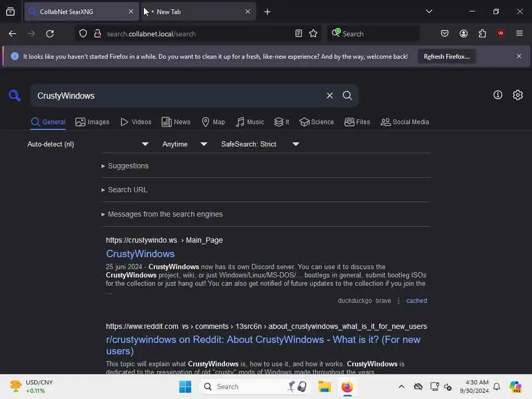Open the Extensions puzzle icon
532x399 pixels.
point(482,34)
